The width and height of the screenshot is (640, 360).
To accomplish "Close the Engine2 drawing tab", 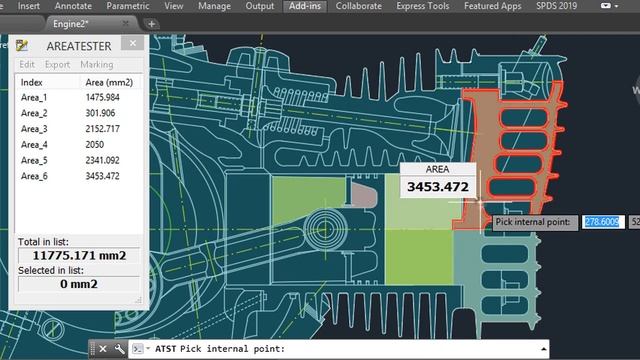I will click(126, 24).
